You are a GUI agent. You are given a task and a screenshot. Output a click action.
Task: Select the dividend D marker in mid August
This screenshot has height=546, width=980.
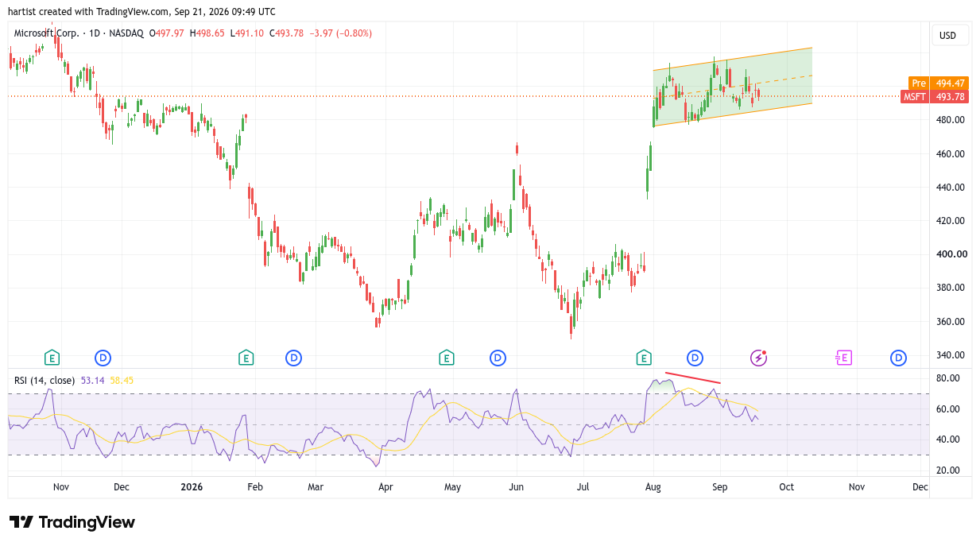click(695, 358)
